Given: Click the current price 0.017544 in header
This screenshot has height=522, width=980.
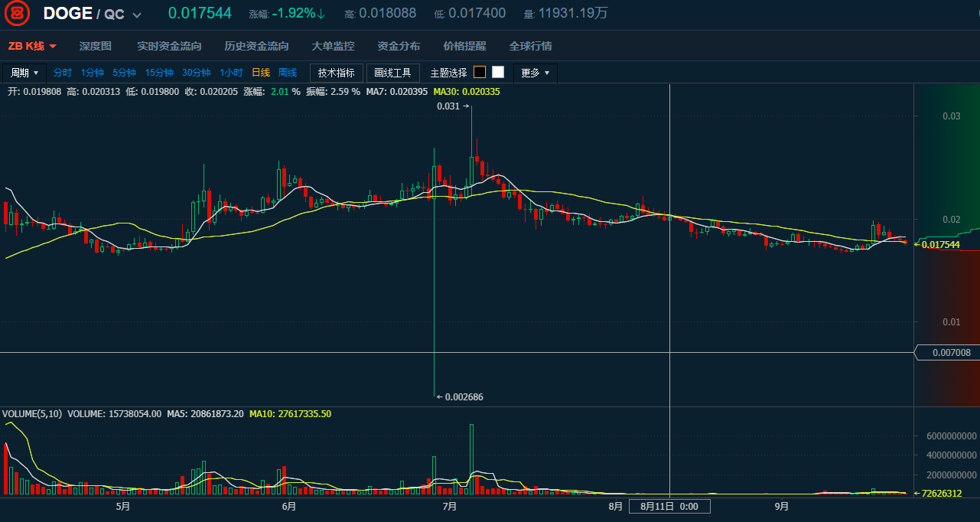Looking at the screenshot, I should [x=200, y=13].
